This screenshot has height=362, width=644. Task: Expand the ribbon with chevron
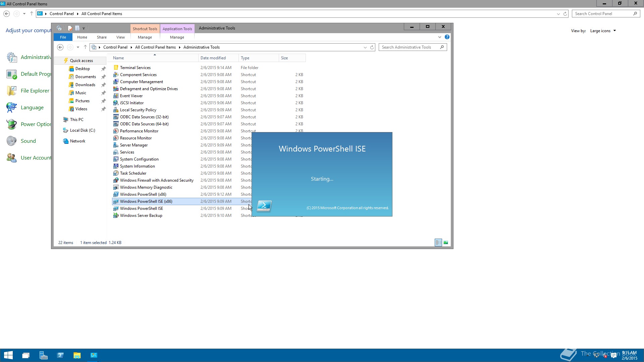pyautogui.click(x=439, y=37)
